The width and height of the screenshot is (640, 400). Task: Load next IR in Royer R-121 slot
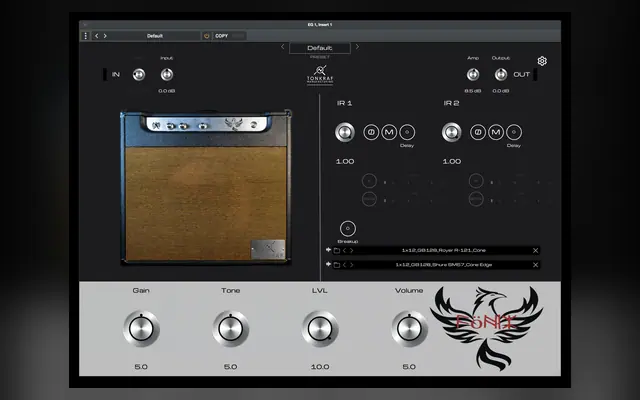[351, 251]
